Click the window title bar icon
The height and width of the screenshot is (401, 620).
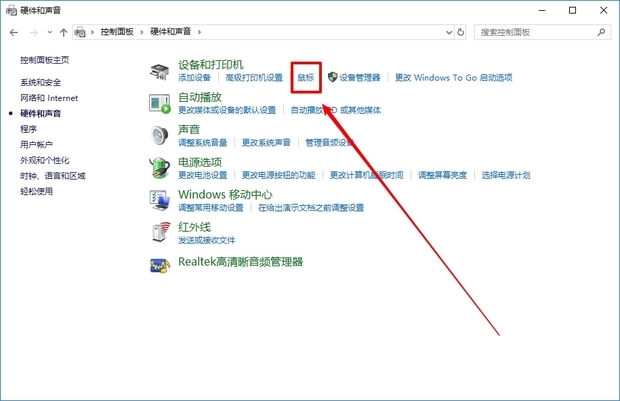coord(11,10)
